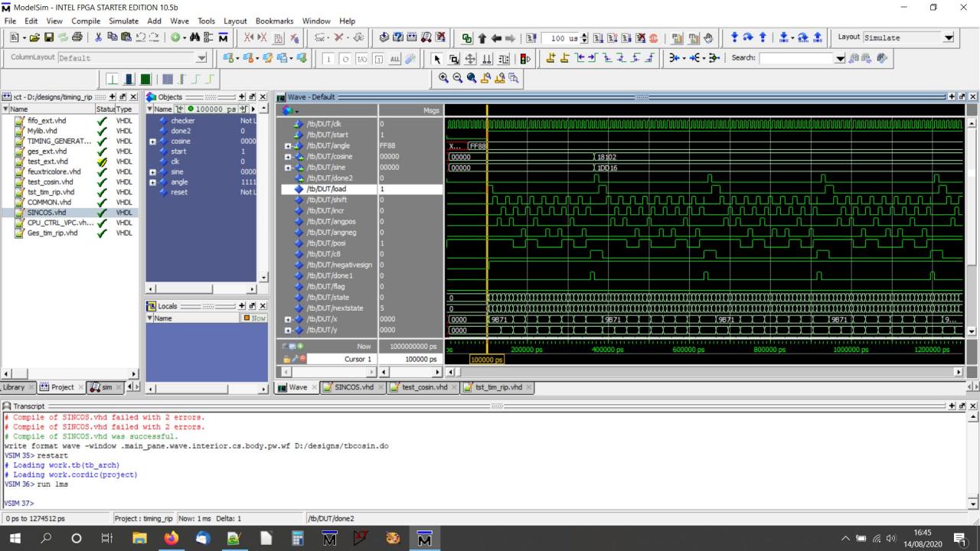Expand the cosine object in Objects panel
This screenshot has width=980, height=551.
click(x=153, y=142)
